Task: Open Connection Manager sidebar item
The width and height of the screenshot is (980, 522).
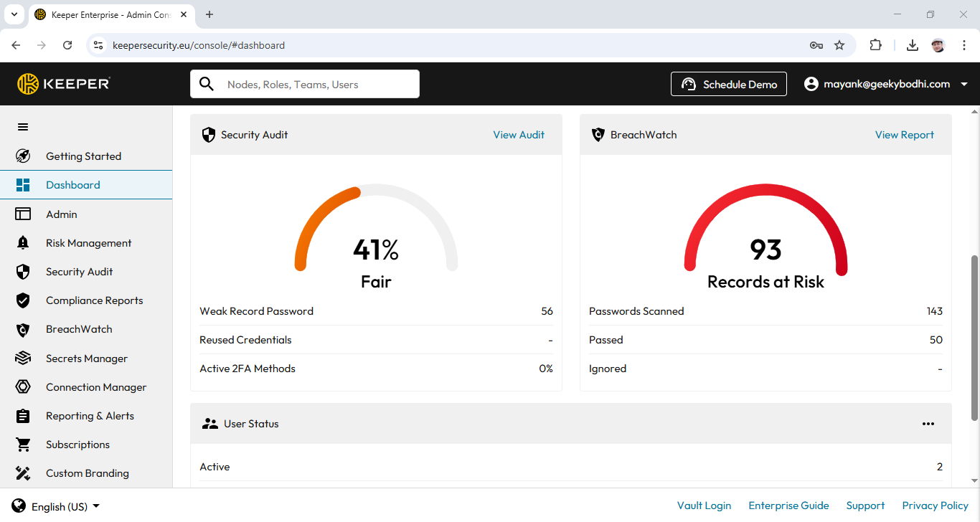Action: 86,386
